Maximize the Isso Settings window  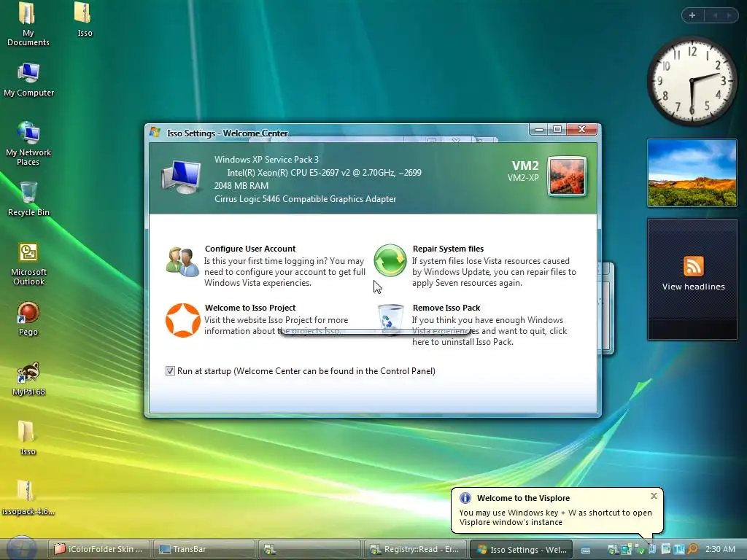click(x=557, y=129)
